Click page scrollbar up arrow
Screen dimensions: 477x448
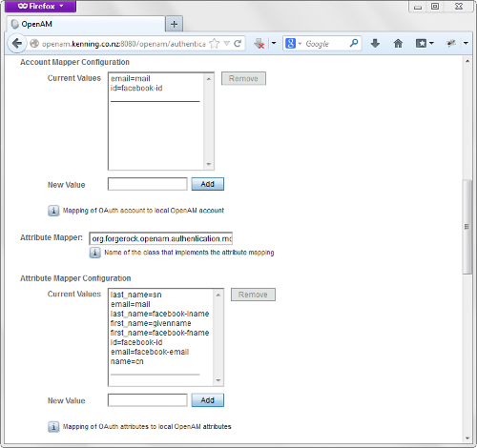coord(467,61)
